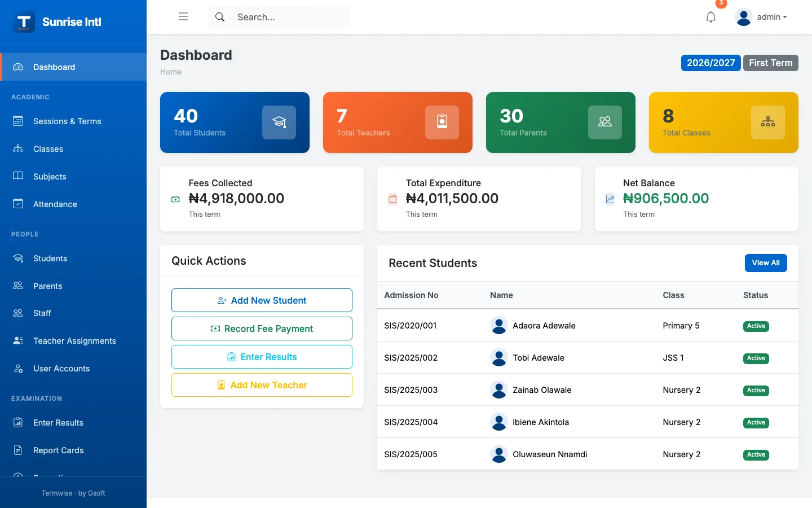Go to Teacher Assignments

click(73, 341)
